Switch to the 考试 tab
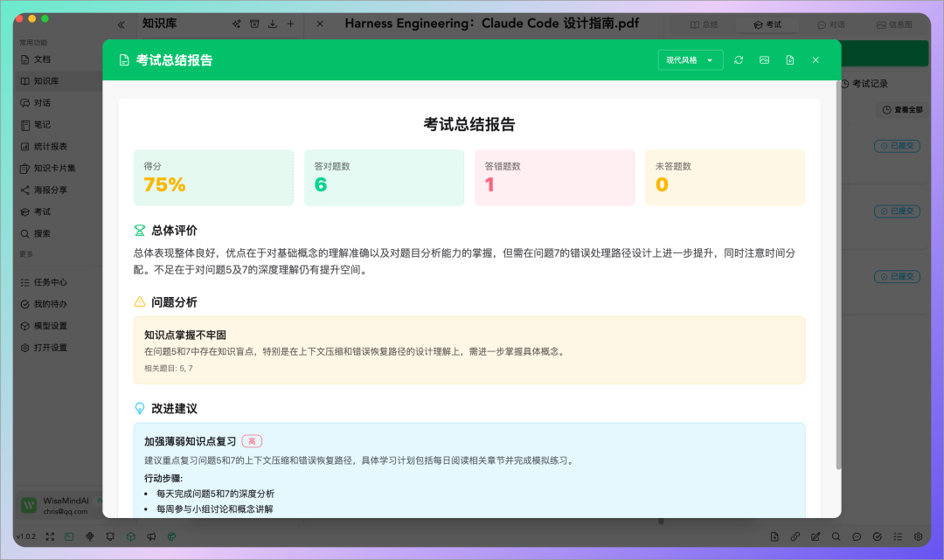 coord(767,24)
